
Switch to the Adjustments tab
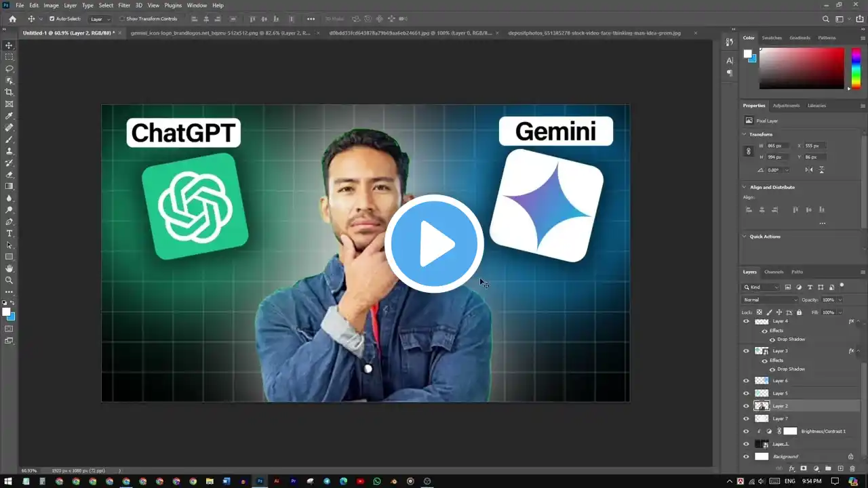(x=786, y=106)
